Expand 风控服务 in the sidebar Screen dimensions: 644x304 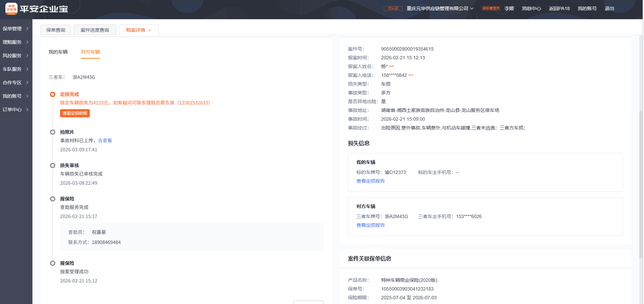tap(16, 56)
